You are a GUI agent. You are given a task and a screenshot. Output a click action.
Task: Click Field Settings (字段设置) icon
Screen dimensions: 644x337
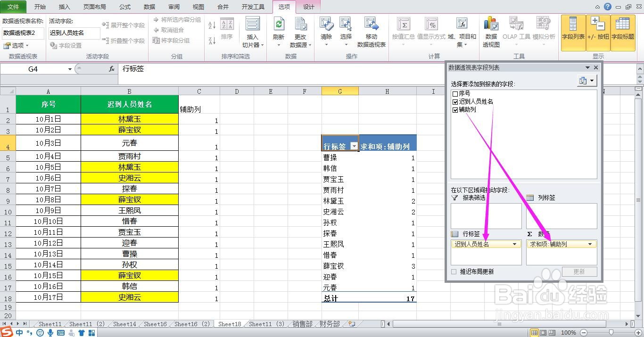click(66, 45)
